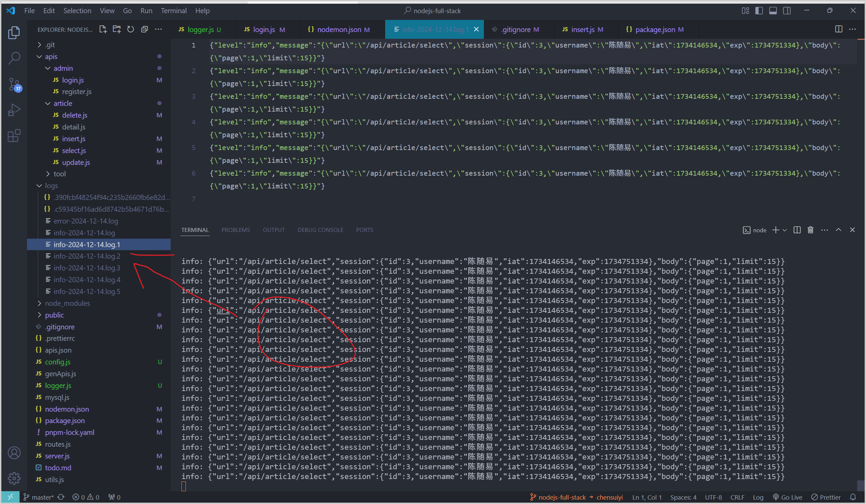This screenshot has width=866, height=504.
Task: Switch to the PROBLEMS panel tab
Action: point(235,230)
